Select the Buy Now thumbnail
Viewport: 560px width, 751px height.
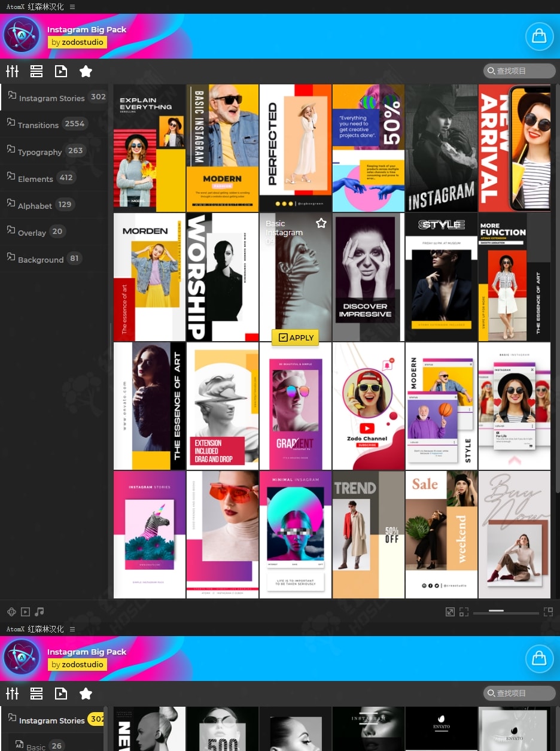515,534
